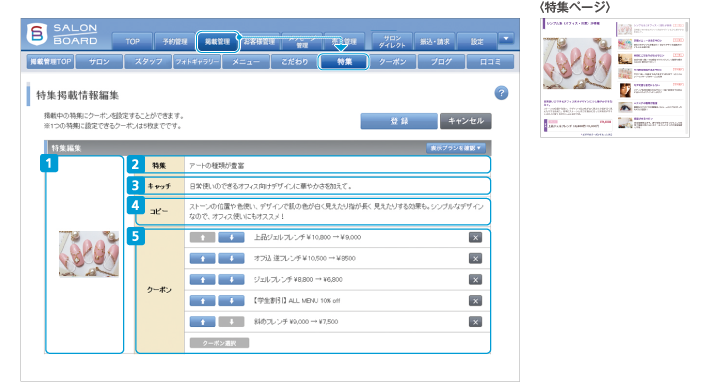Click the キャンセル button

466,121
